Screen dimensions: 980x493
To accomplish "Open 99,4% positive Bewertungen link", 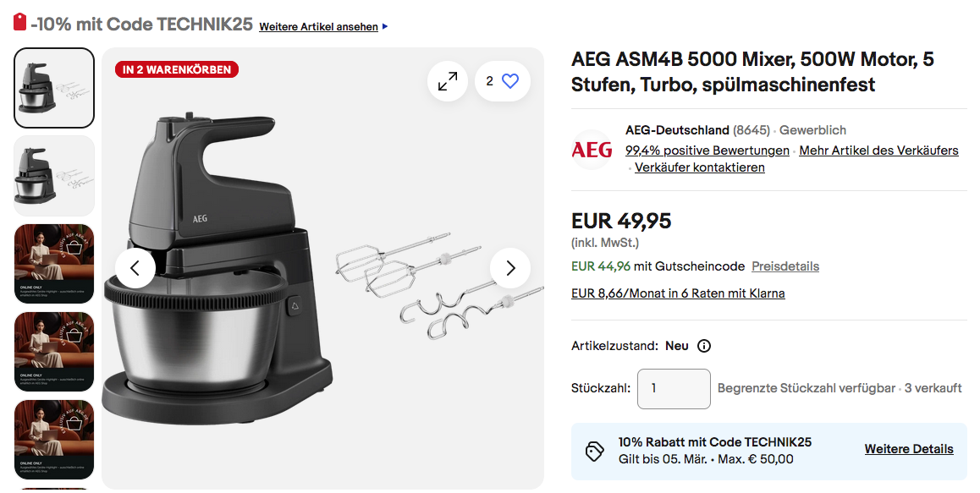I will [707, 151].
